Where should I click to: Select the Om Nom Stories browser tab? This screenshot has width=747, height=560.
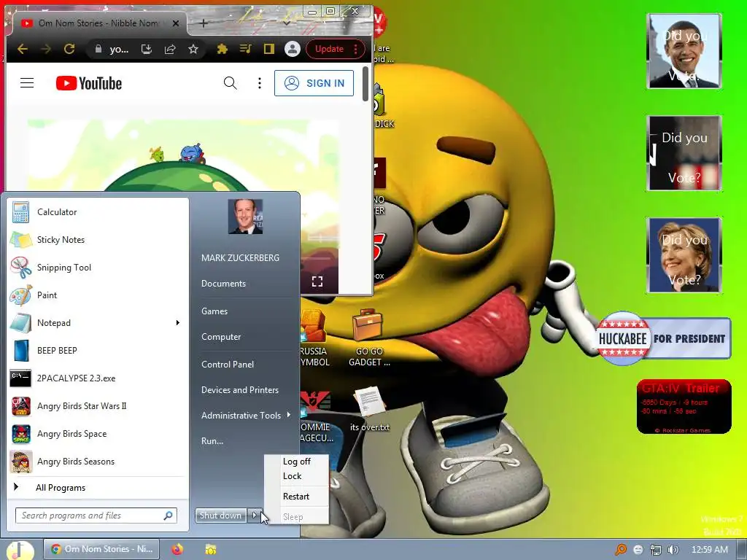98,23
